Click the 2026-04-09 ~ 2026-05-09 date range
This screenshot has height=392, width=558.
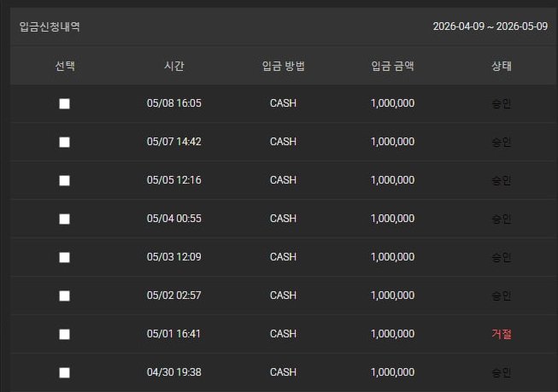[490, 26]
